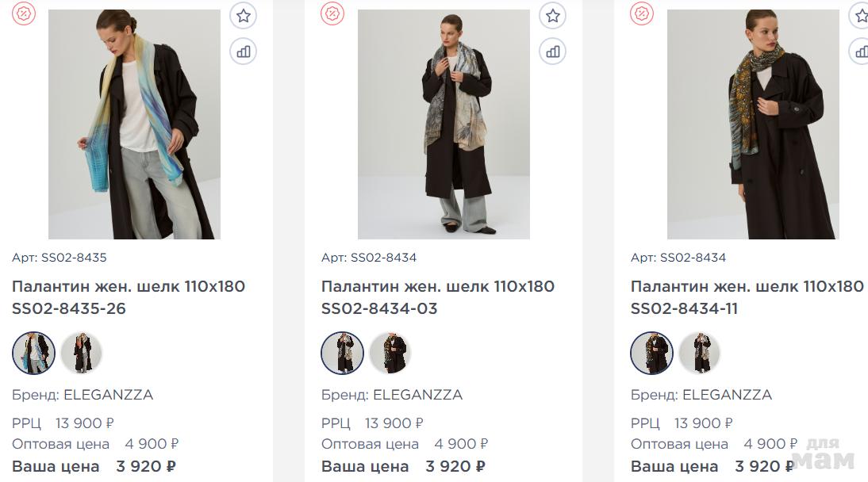Click compare chart icon for SS02-8435-26
The width and height of the screenshot is (868, 482).
pos(243,52)
